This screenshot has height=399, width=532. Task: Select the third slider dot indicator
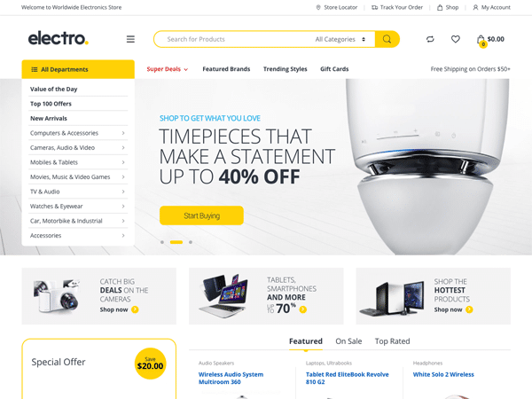point(191,242)
